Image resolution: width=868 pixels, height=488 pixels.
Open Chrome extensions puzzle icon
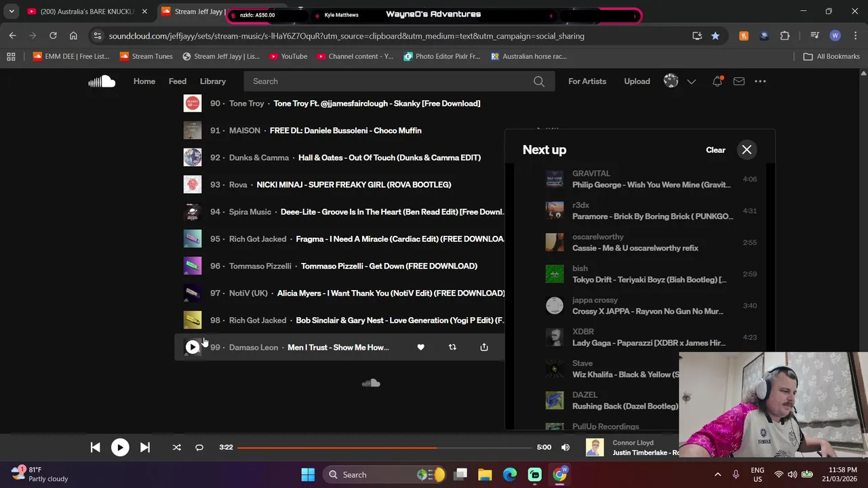coord(785,36)
